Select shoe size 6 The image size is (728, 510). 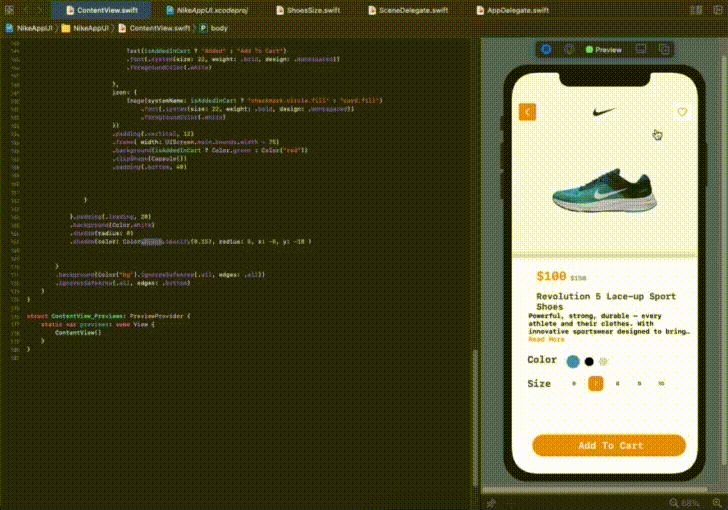574,384
